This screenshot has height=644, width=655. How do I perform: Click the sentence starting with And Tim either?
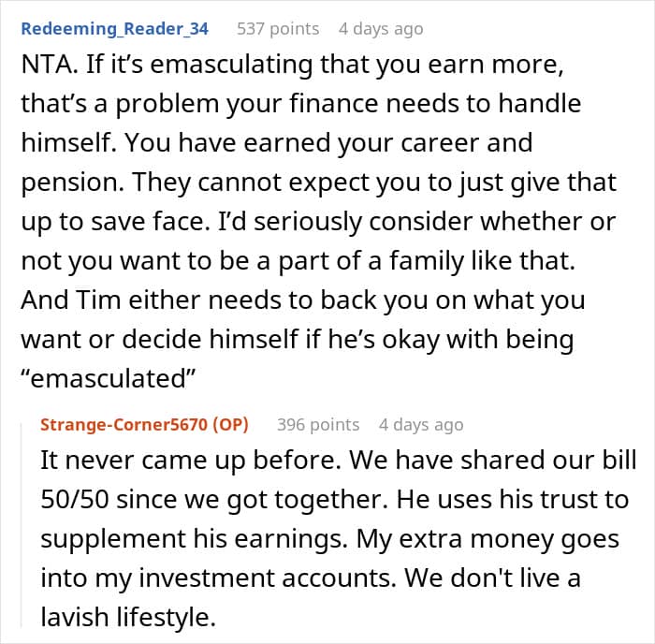pos(303,339)
